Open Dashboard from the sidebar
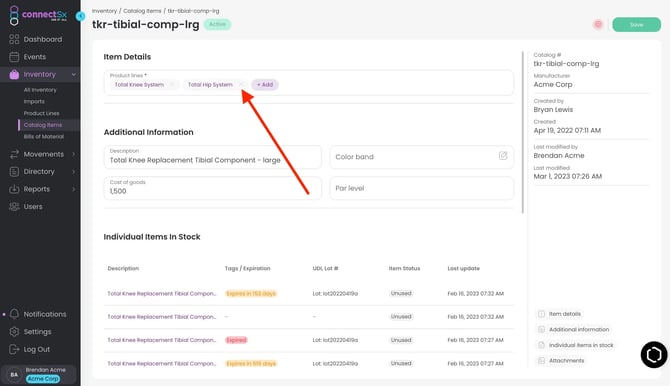Screen dimensions: 670x386 coord(43,39)
